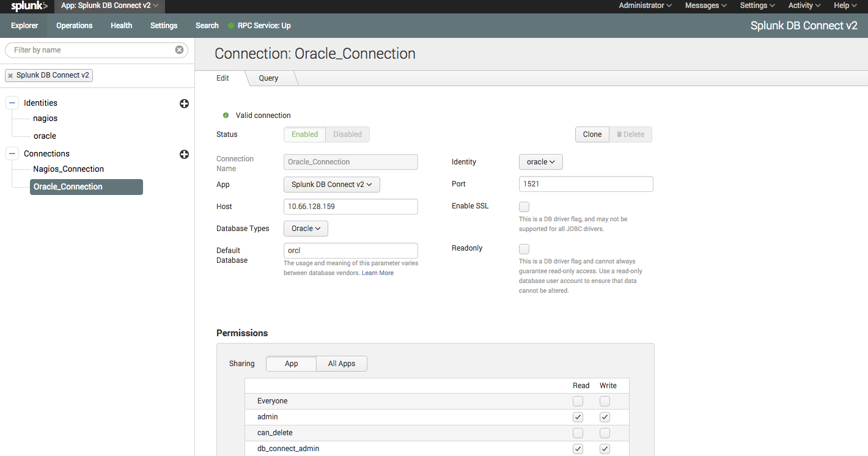Set Sharing to All Apps
This screenshot has height=456, width=868.
point(342,364)
